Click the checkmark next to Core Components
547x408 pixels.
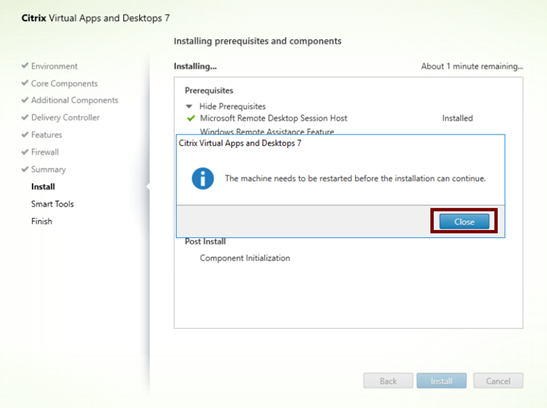coord(25,83)
